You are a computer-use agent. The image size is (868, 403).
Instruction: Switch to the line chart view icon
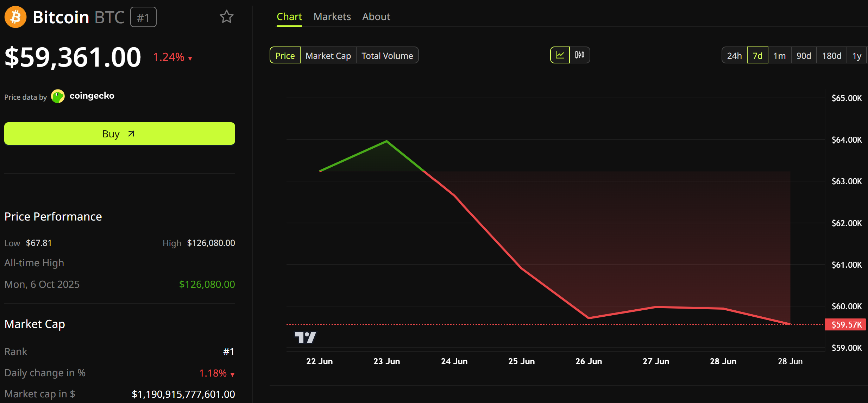(560, 55)
